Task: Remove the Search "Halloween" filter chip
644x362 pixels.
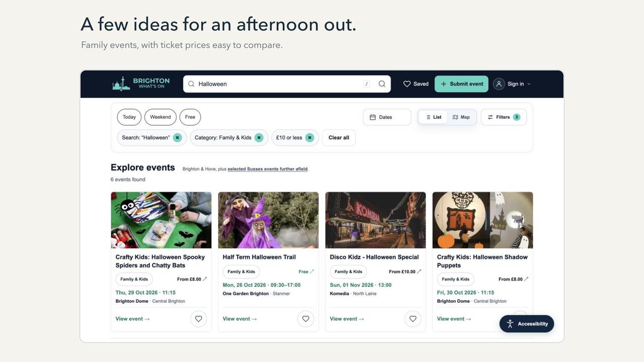Action: coord(177,138)
